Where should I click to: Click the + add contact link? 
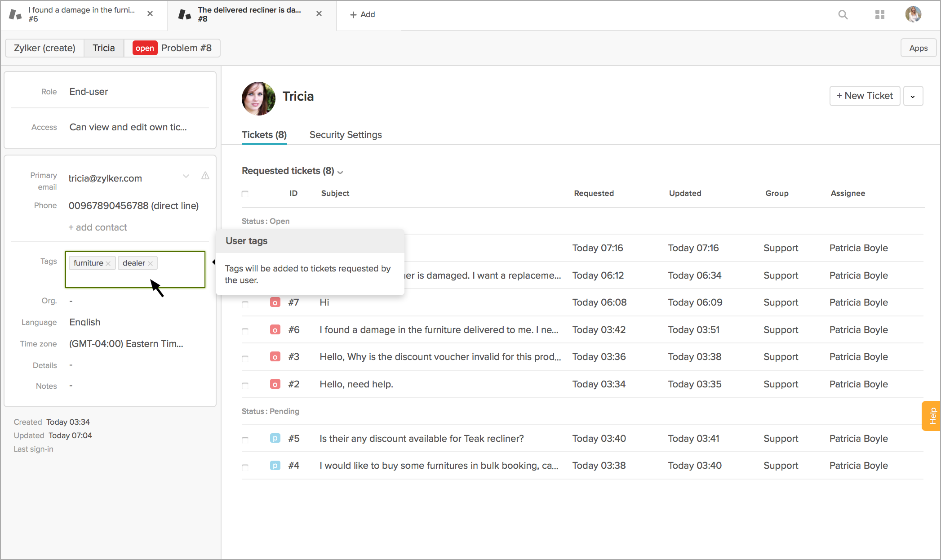tap(98, 227)
